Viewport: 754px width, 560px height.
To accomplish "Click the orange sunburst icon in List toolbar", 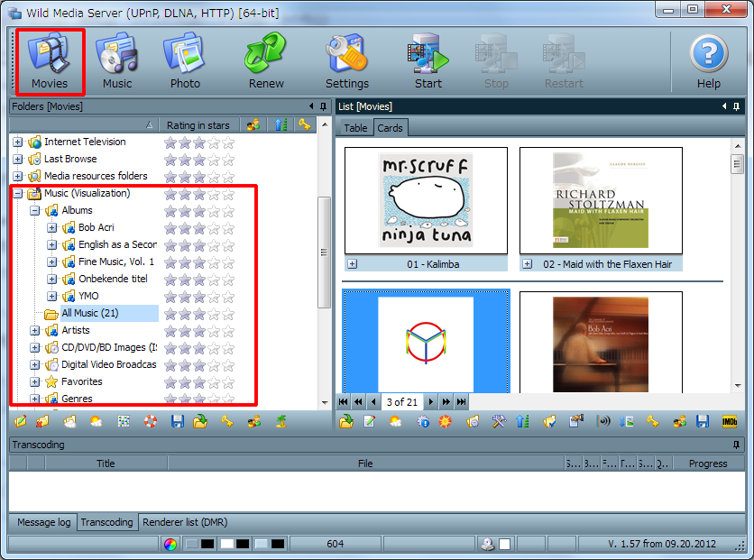I will (x=445, y=421).
